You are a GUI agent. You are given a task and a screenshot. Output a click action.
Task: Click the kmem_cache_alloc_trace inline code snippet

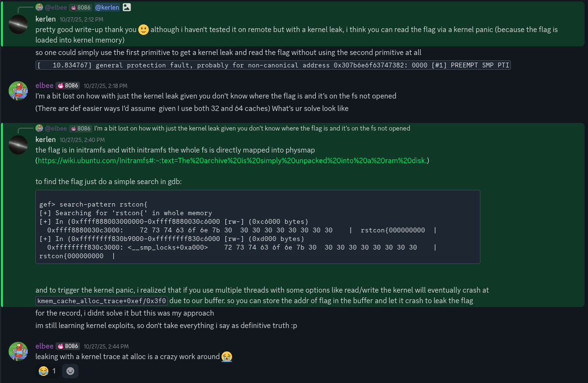point(102,301)
